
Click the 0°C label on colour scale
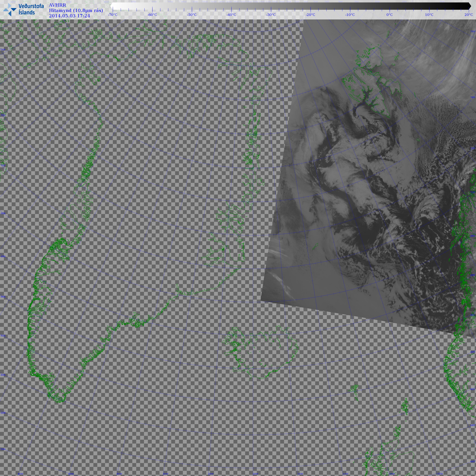click(x=390, y=15)
